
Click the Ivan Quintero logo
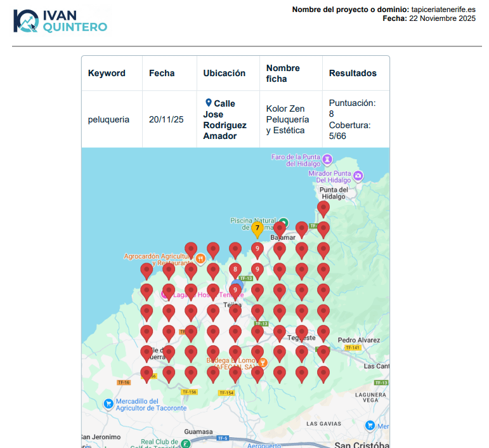pyautogui.click(x=60, y=21)
